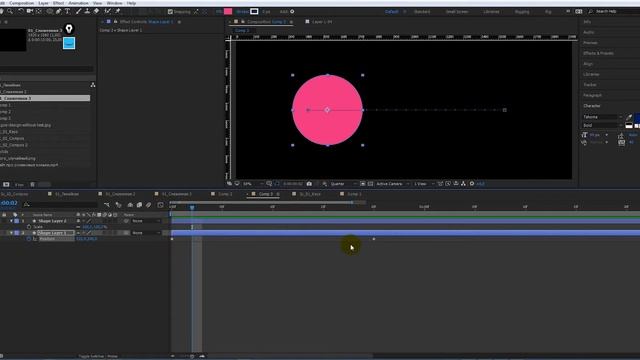Open the parent dropdown for Shape Layer 1
Image resolution: width=640 pixels, height=360 pixels.
146,233
